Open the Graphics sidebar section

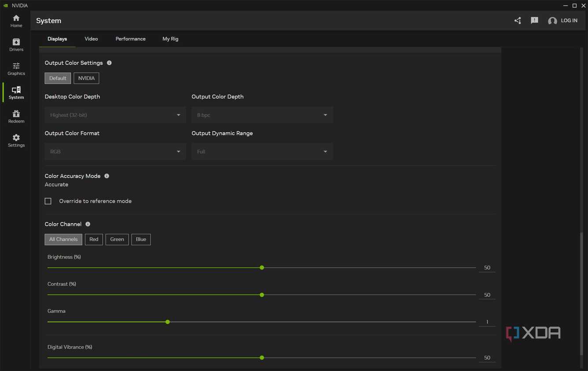pyautogui.click(x=16, y=69)
